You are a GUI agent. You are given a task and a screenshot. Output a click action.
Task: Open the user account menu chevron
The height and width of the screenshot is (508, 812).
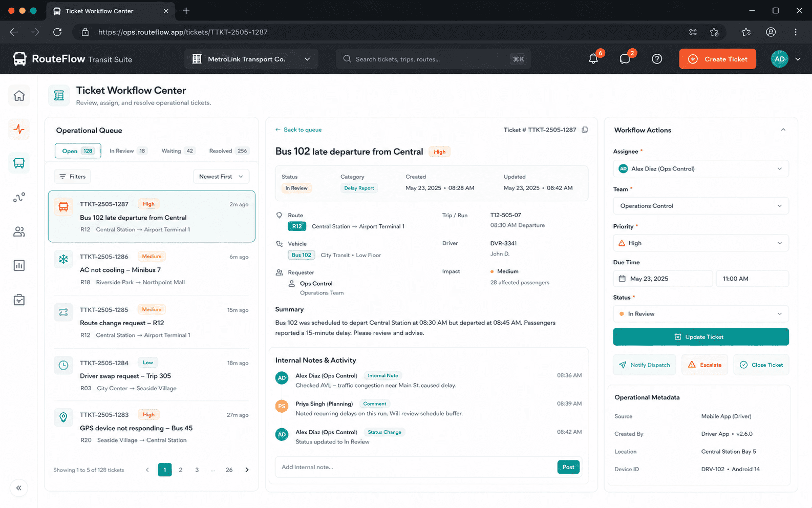click(x=798, y=59)
